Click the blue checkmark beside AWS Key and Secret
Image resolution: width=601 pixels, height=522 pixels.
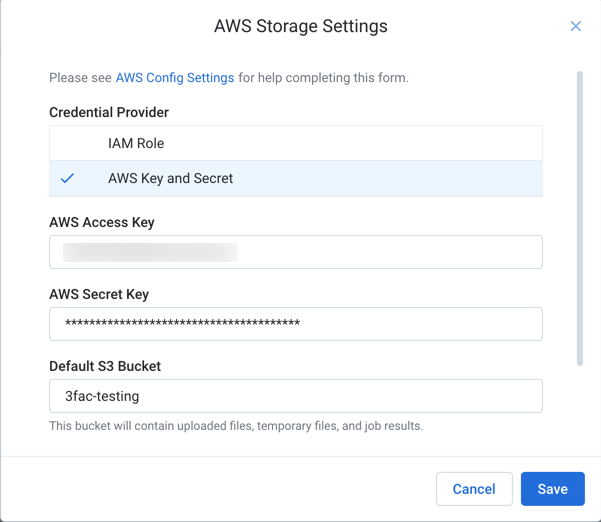67,178
